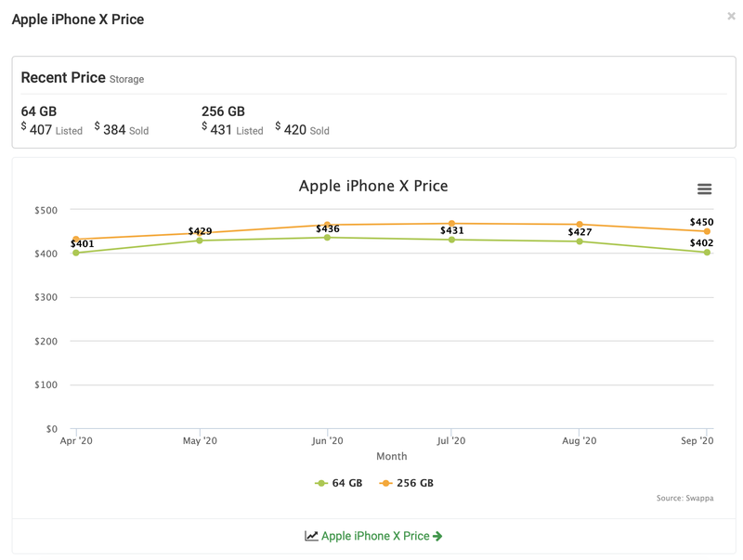This screenshot has height=560, width=743.
Task: Click the orange 256 GB legend marker
Action: pos(385,483)
